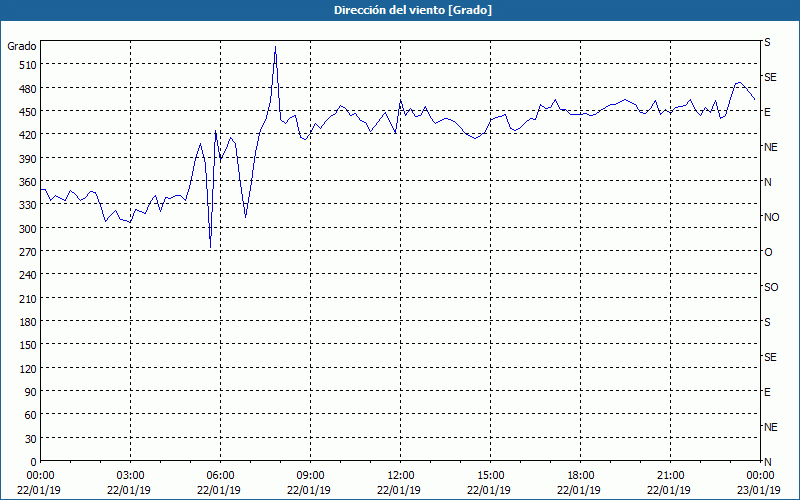
Task: Select the 30 y-axis tick label
Action: (31, 439)
